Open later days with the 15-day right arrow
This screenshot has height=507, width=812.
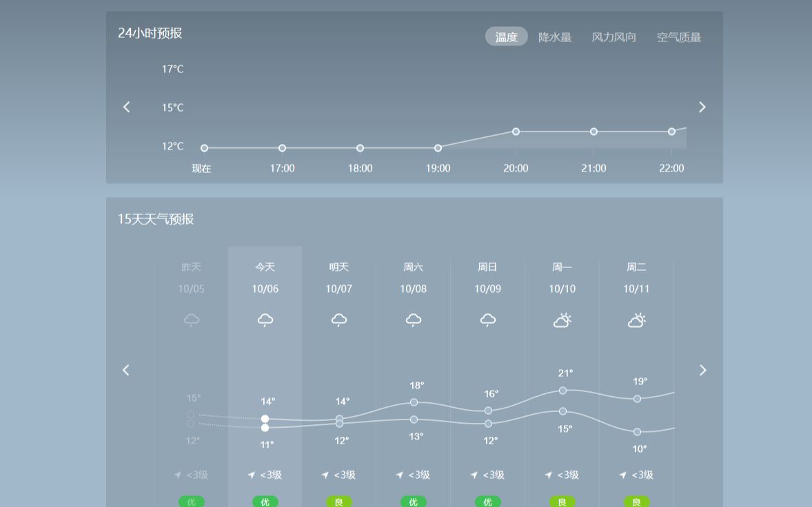pyautogui.click(x=702, y=370)
